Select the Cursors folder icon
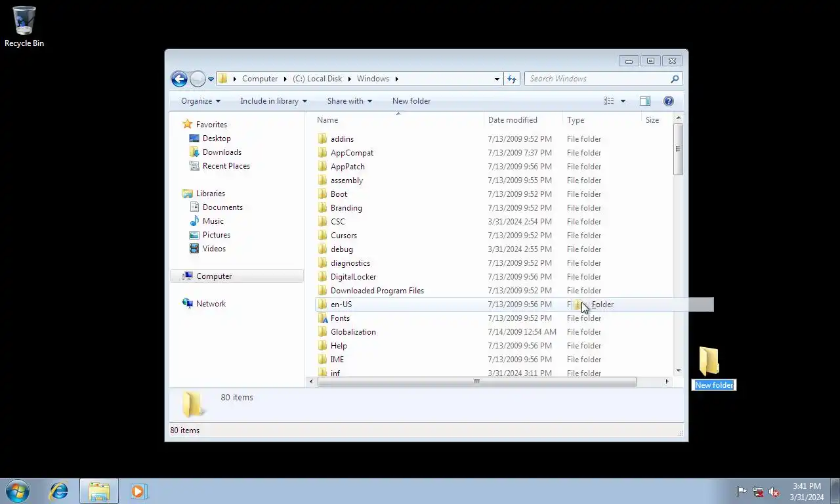840x504 pixels. click(322, 236)
